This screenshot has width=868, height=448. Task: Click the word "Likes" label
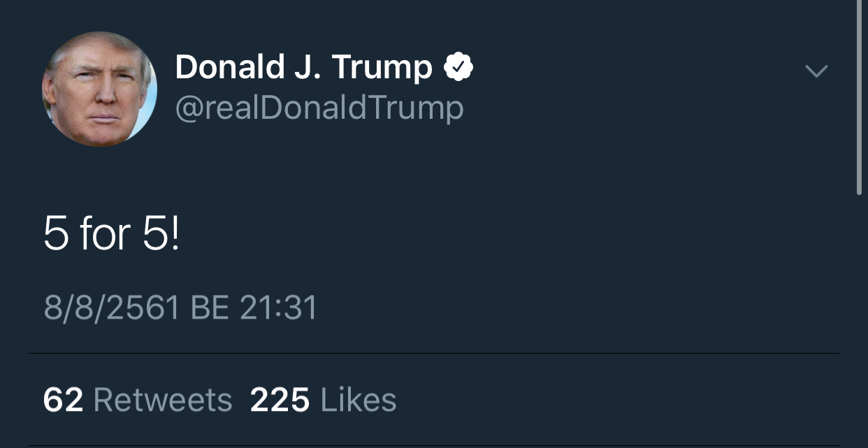358,400
